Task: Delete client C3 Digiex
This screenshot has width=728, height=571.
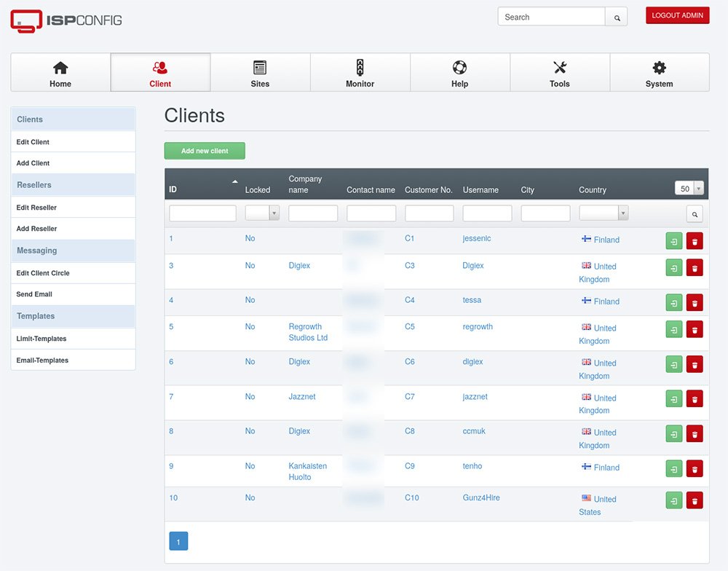Action: coord(695,268)
